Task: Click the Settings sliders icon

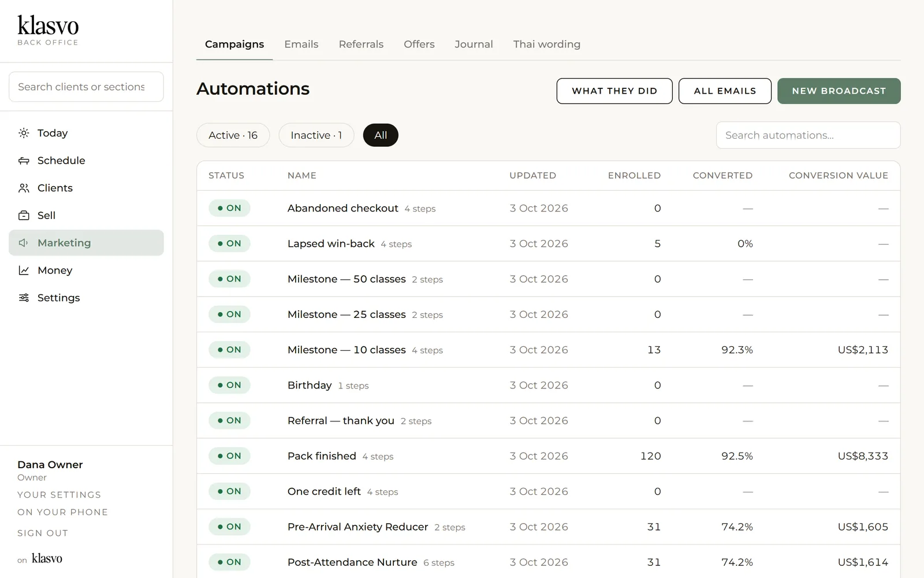Action: 24,298
